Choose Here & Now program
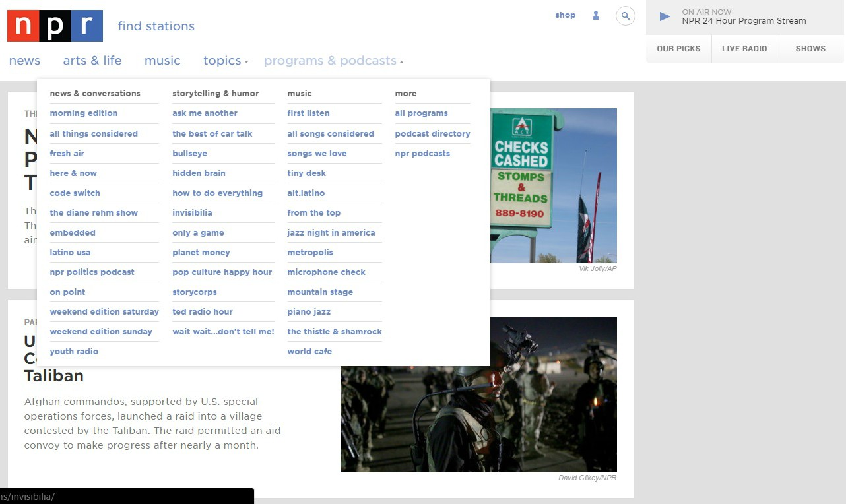 pyautogui.click(x=73, y=173)
